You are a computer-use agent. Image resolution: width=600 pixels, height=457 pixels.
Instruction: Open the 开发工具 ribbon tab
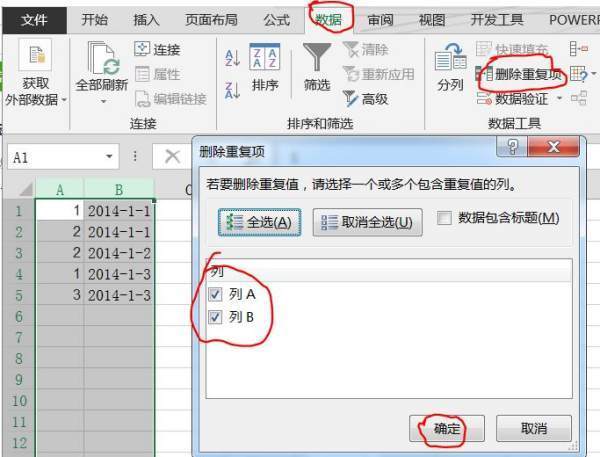(497, 20)
